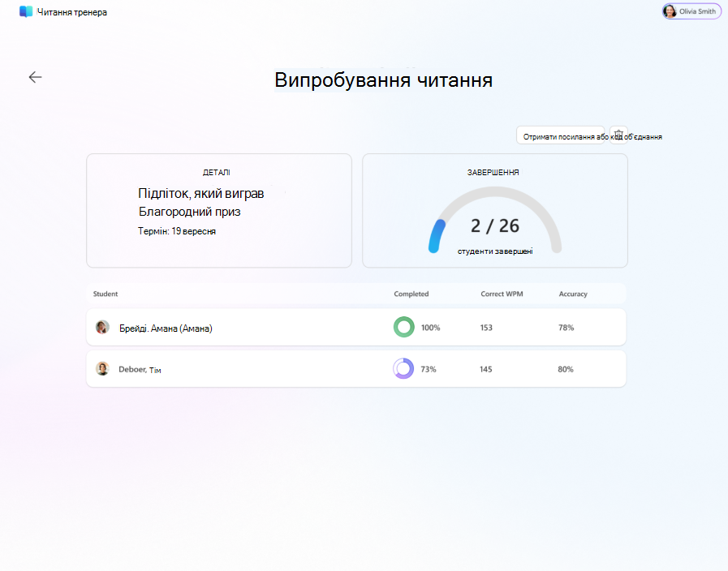Sort by Student column header
Viewport: 728px width, 571px height.
click(x=106, y=294)
